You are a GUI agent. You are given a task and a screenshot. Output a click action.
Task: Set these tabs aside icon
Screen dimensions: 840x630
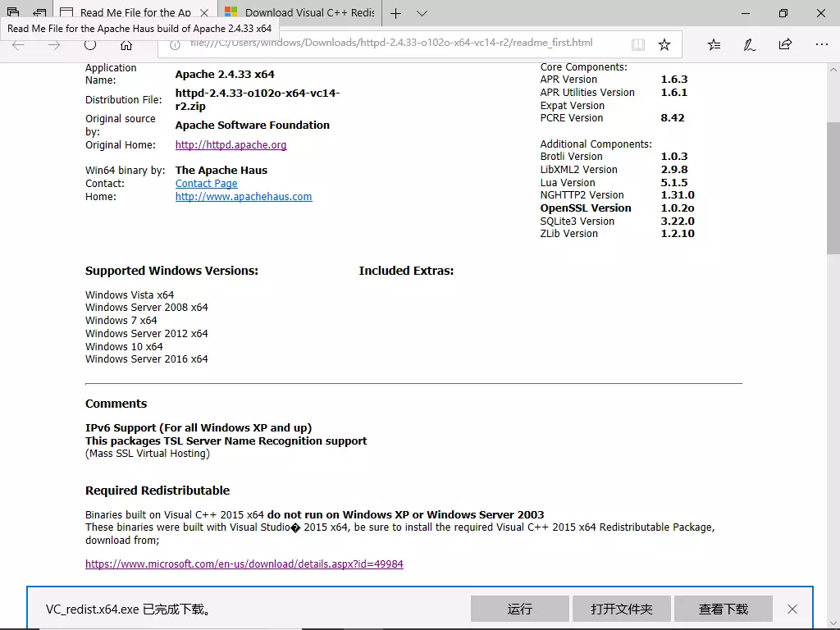39,12
